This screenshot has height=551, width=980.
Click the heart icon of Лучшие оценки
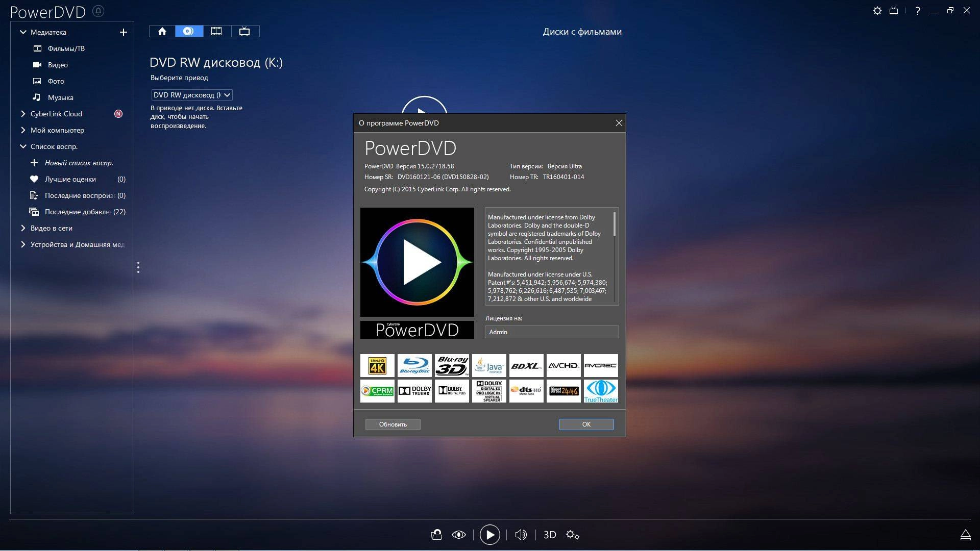(x=34, y=179)
